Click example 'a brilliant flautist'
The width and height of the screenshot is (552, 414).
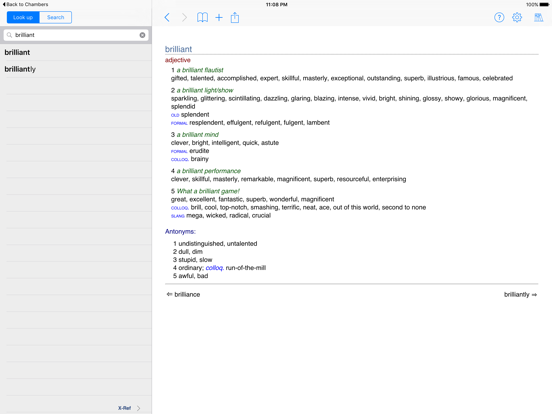coord(200,70)
